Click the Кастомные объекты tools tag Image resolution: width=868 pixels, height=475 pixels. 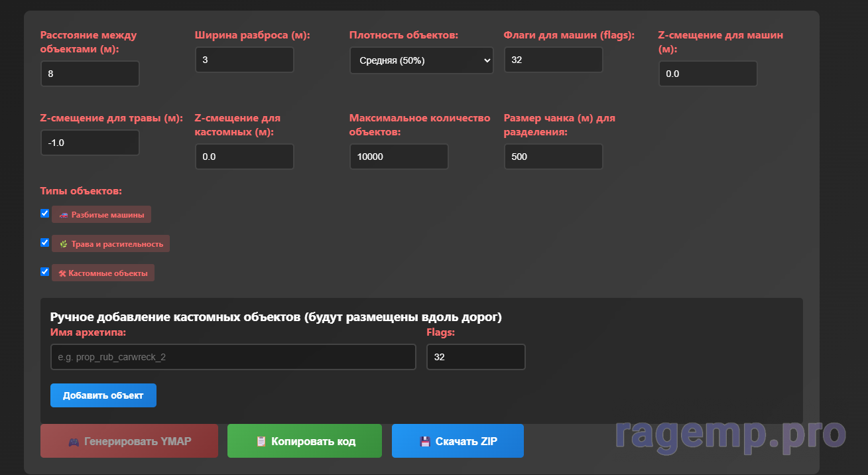click(x=103, y=273)
